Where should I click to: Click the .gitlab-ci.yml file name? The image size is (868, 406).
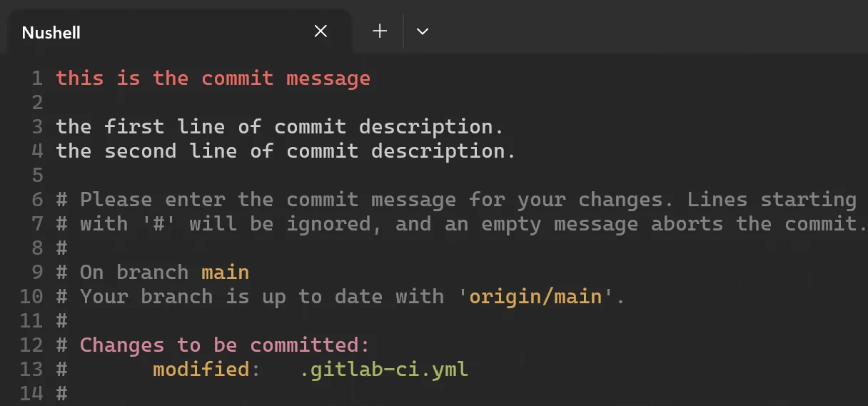383,370
